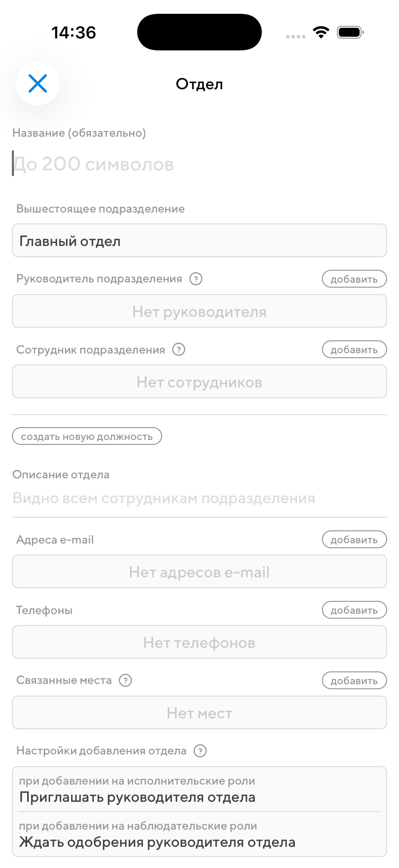Show help for Настройки добавления отдела
399x868 pixels.
coord(200,751)
